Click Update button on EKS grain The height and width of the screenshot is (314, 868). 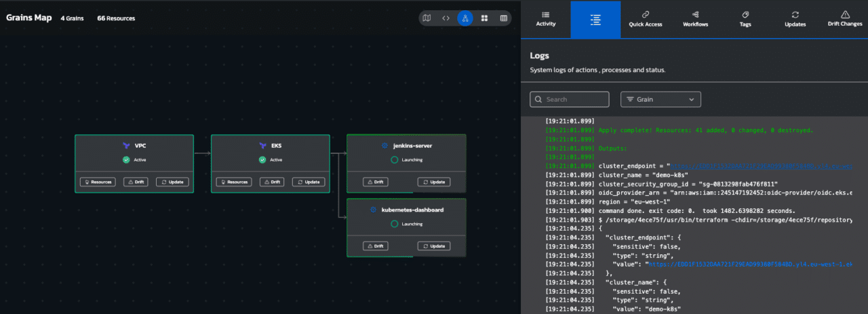tap(309, 182)
